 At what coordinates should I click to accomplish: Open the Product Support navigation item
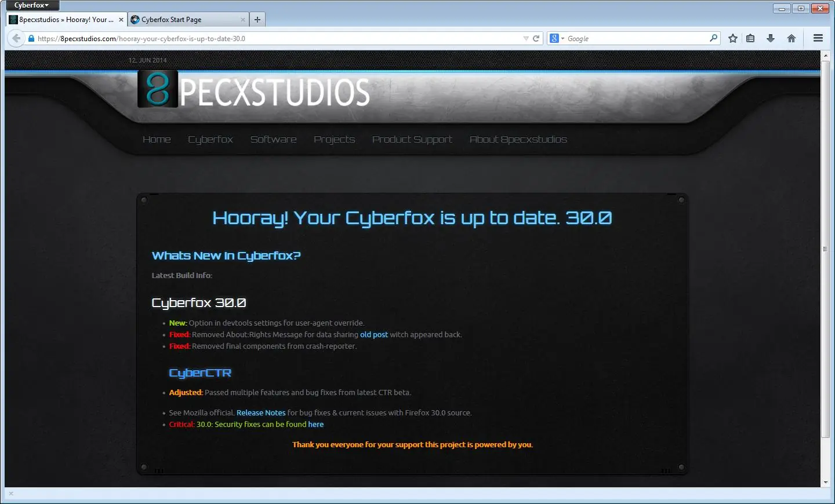tap(412, 140)
